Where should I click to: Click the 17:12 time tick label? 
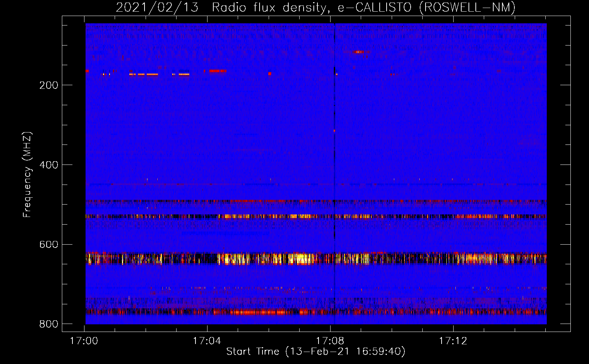[x=453, y=341]
